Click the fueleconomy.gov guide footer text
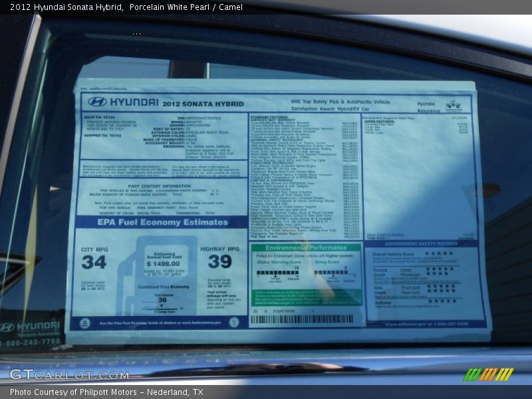 click(160, 323)
